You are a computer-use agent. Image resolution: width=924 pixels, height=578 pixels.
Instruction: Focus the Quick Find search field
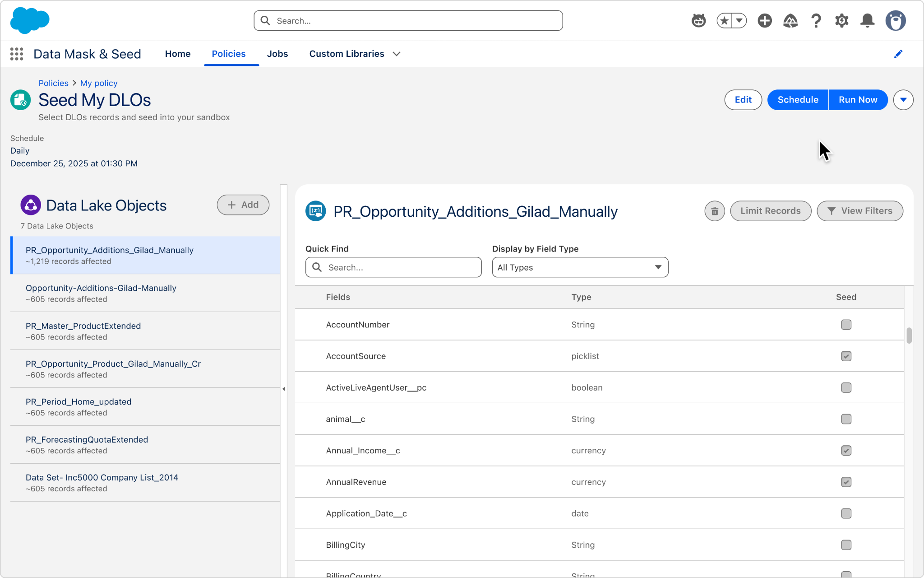pos(393,267)
